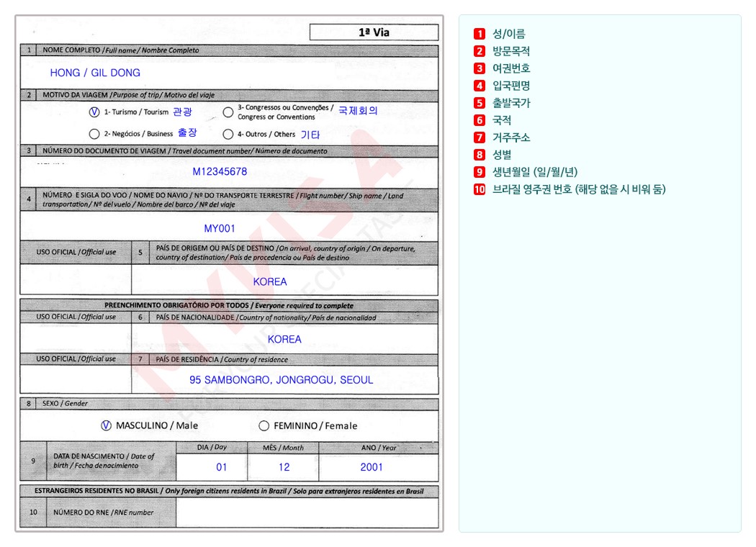Click the red number 2 legend badge
Screen dimensions: 756x547
[480, 51]
